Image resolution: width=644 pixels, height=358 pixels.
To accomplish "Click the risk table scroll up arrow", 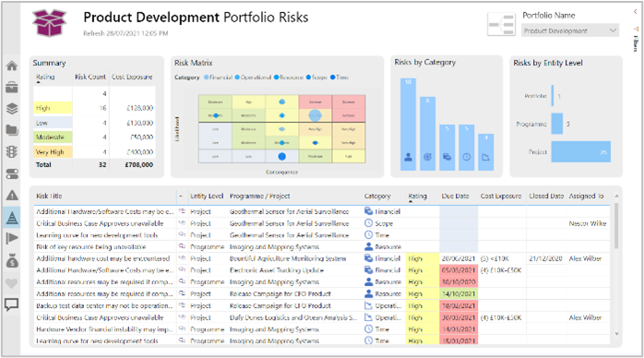I will (x=616, y=197).
